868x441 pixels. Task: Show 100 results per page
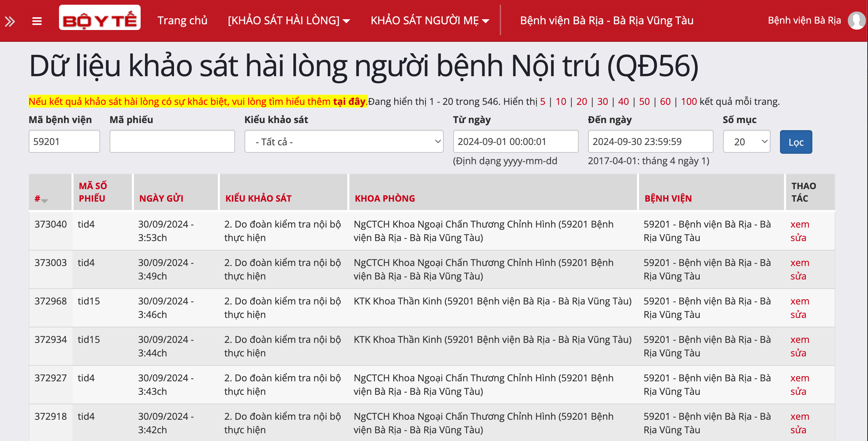(x=689, y=101)
